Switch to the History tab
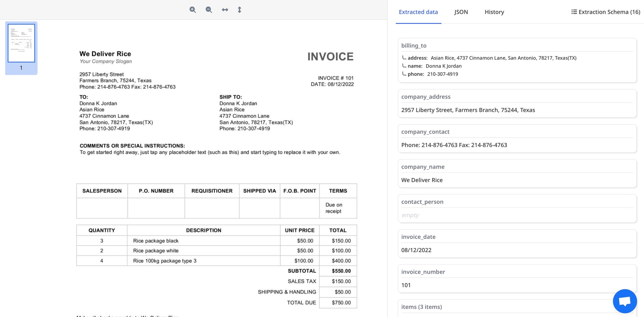644x317 pixels. pyautogui.click(x=494, y=12)
